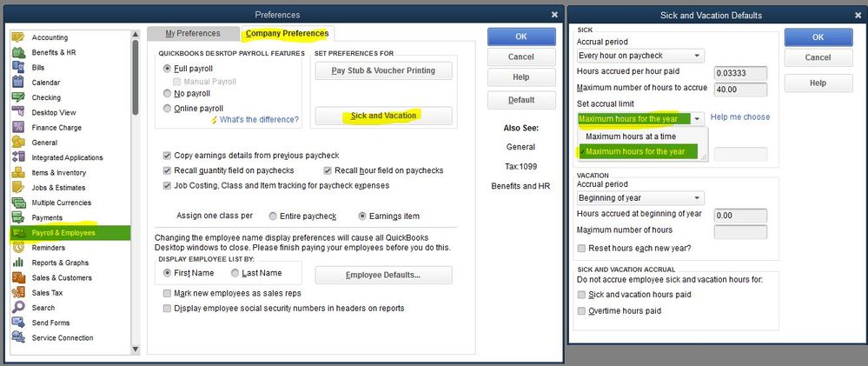Click the Sales & Customers icon
This screenshot has height=366, width=868.
pos(18,277)
